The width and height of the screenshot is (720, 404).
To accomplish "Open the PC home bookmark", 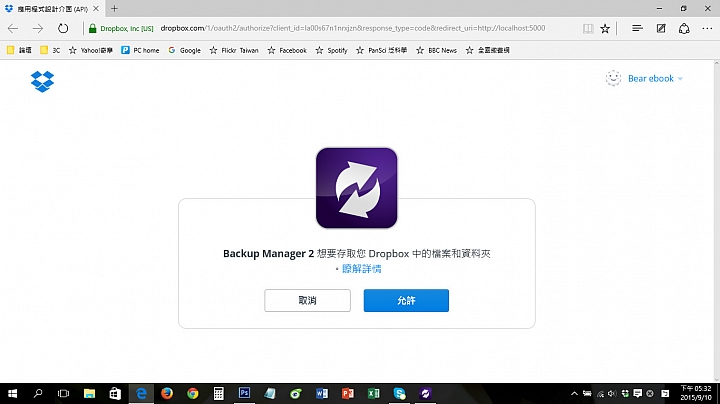I will (x=140, y=50).
